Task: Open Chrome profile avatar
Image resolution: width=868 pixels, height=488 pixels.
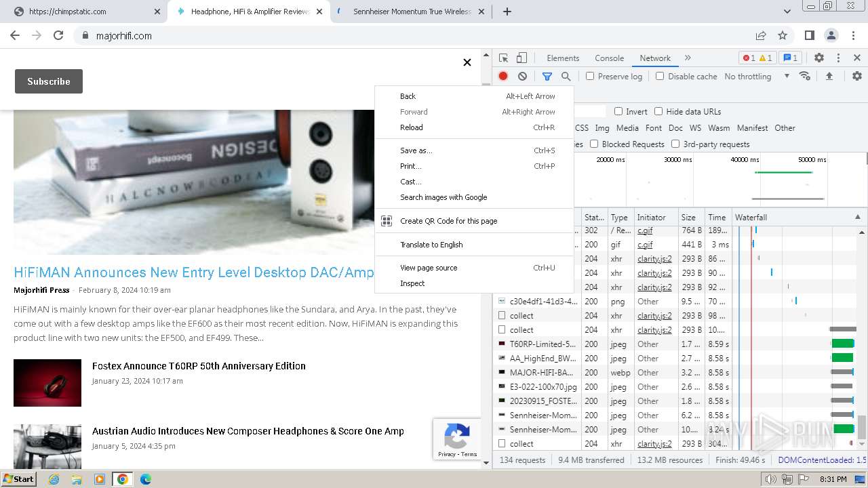Action: coord(831,35)
